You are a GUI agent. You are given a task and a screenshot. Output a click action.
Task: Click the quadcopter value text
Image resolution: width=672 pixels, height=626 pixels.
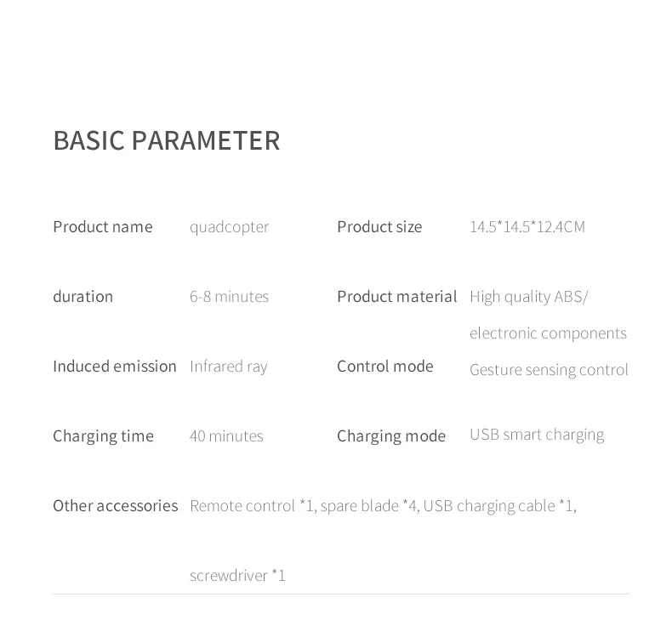230,227
